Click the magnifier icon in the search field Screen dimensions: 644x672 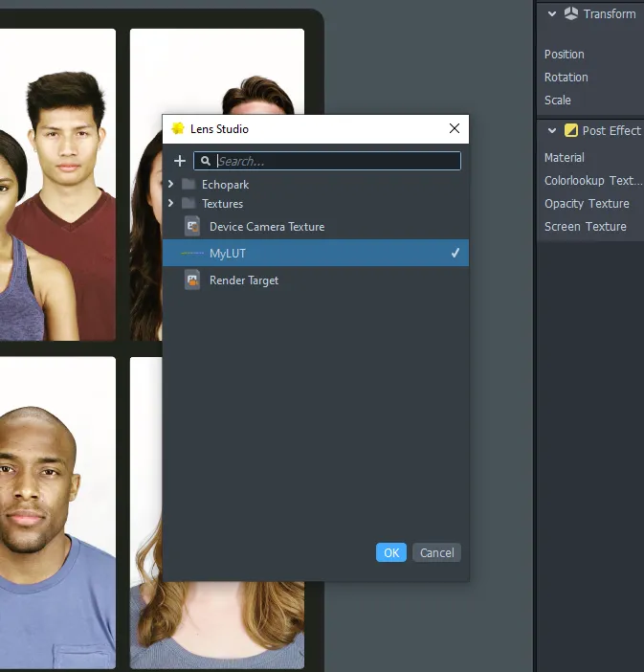[x=206, y=161]
